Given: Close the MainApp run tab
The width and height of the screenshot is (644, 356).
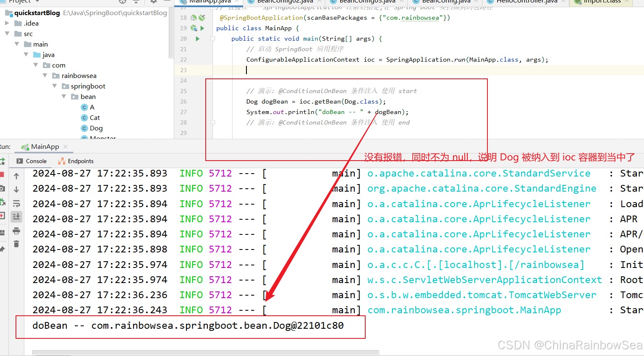Looking at the screenshot, I should click(x=65, y=147).
